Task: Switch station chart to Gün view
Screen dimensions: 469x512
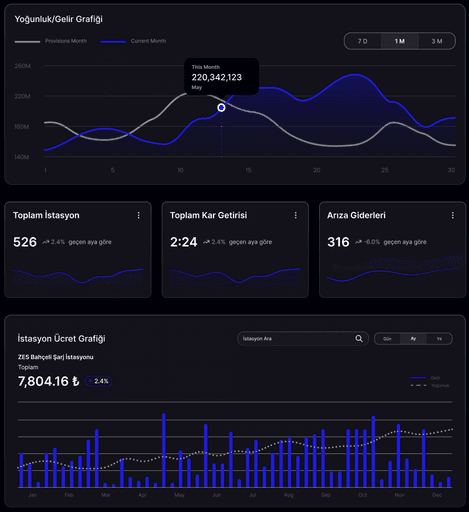Action: [387, 339]
